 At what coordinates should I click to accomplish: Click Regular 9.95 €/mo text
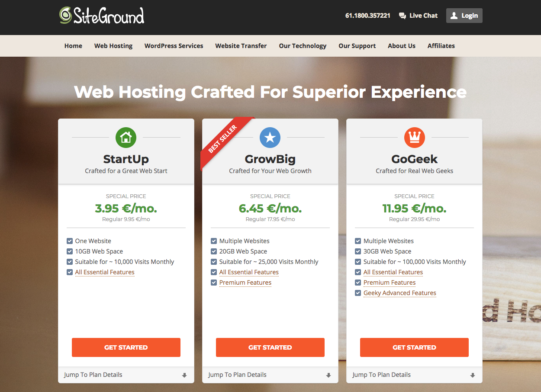coord(126,219)
